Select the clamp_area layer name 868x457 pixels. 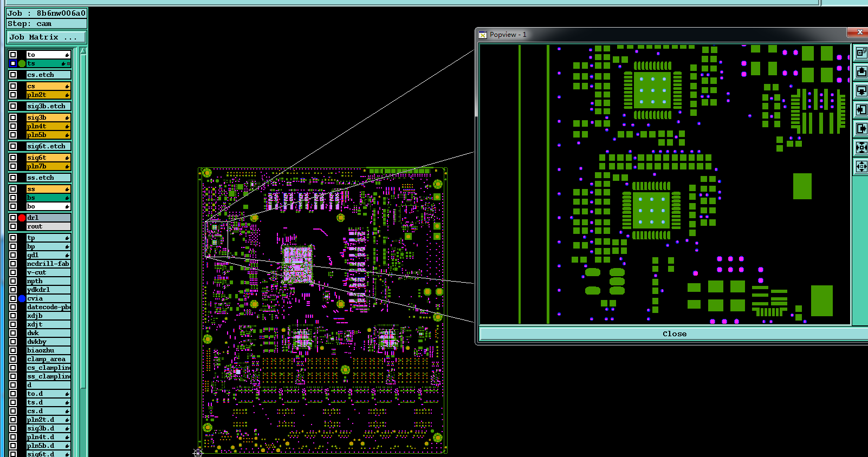point(49,359)
